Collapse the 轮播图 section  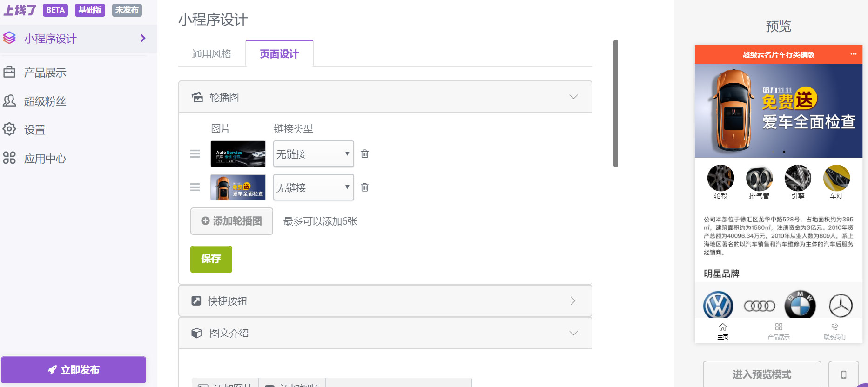[x=573, y=97]
